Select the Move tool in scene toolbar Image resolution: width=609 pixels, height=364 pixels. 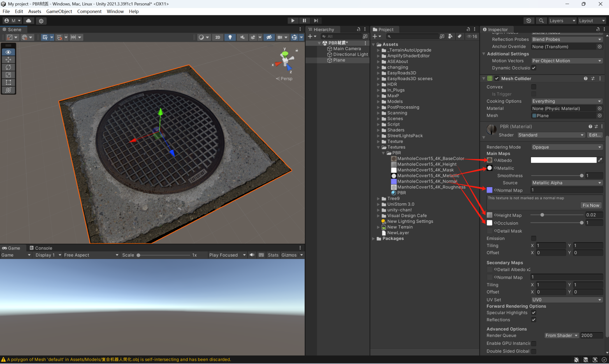tap(8, 60)
